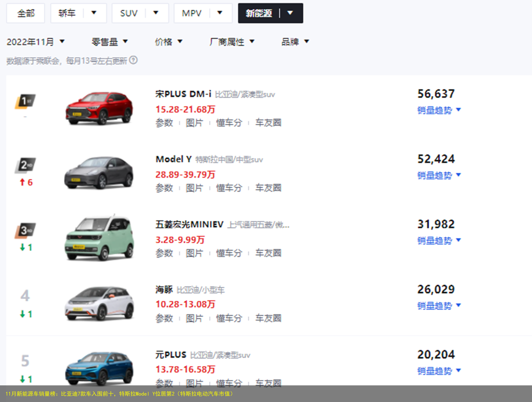This screenshot has width=532, height=402.
Task: Expand 销量趋势 for 五菱宏光MINIEV
Action: click(x=439, y=240)
